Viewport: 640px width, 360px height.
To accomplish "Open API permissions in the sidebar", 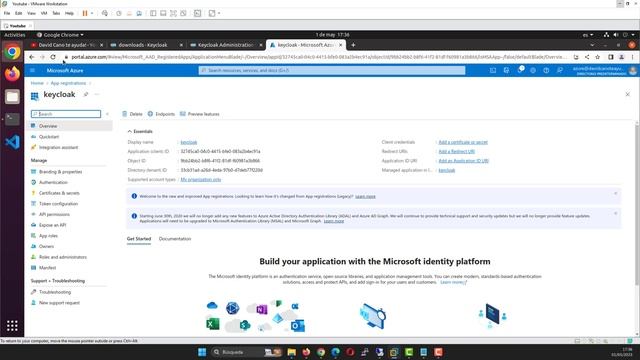I will [x=54, y=214].
